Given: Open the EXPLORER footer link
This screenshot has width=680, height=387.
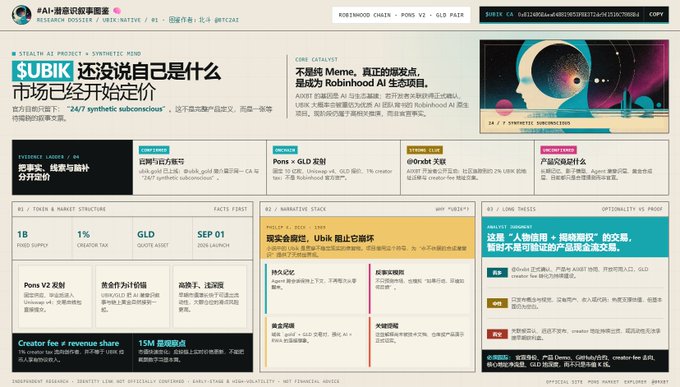Looking at the screenshot, I should [635, 382].
